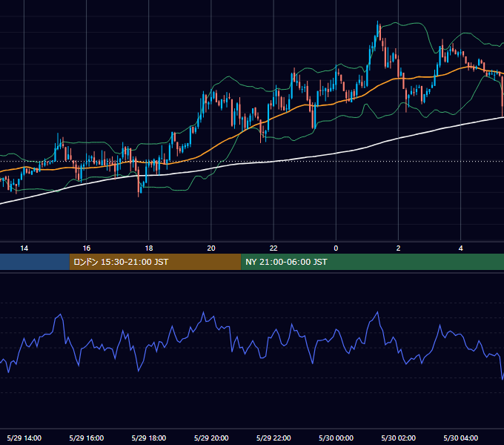Click the 18 hour axis label
The height and width of the screenshot is (445, 504).
(149, 248)
